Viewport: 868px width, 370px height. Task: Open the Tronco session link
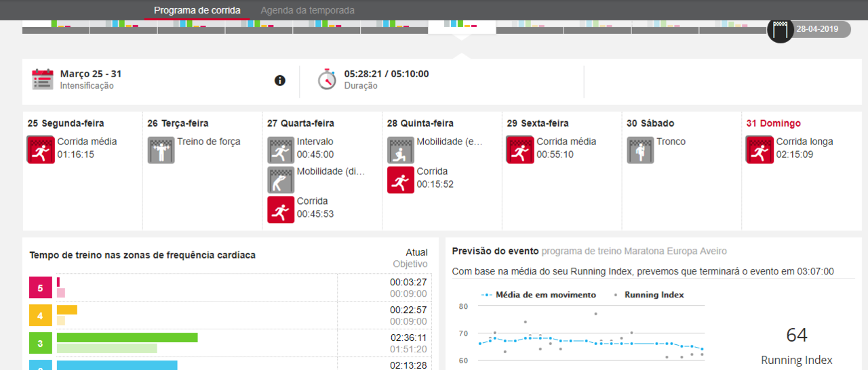click(x=671, y=142)
